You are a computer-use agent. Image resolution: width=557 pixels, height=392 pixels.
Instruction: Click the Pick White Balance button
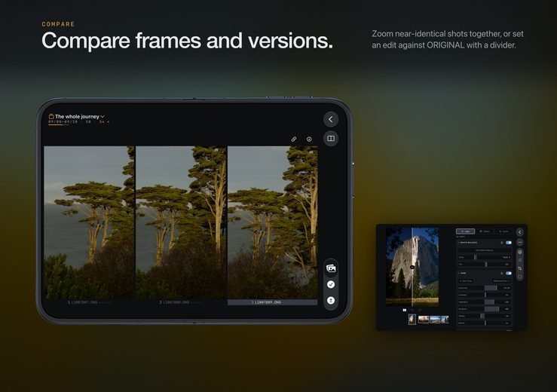[x=485, y=250]
